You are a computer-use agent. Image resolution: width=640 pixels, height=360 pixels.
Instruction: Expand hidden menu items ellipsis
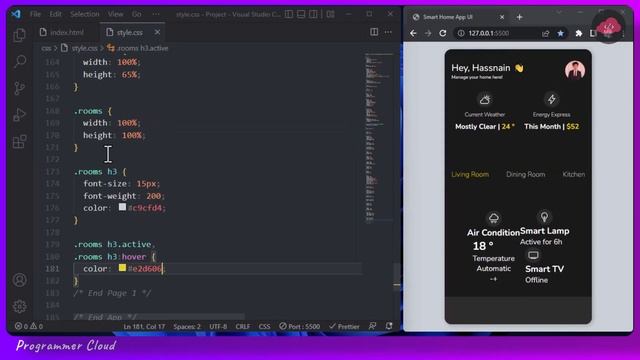(156, 14)
